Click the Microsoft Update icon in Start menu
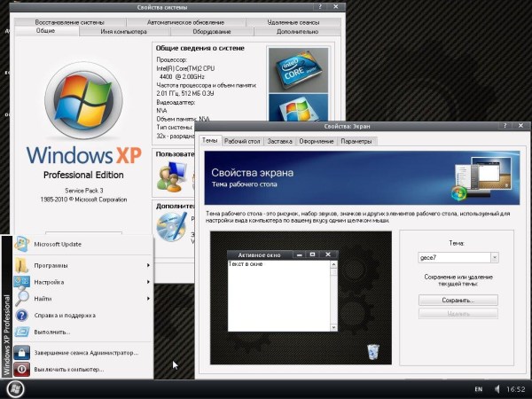532x399 pixels. [22, 245]
